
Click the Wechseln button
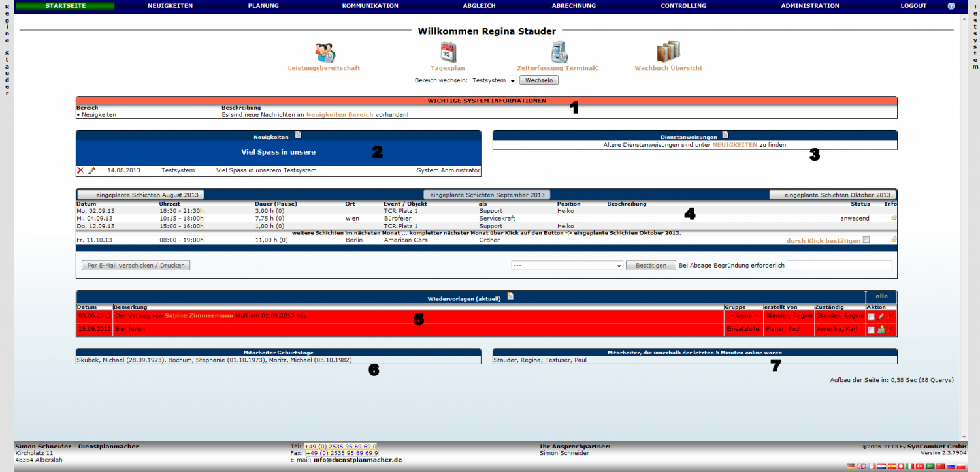point(539,80)
